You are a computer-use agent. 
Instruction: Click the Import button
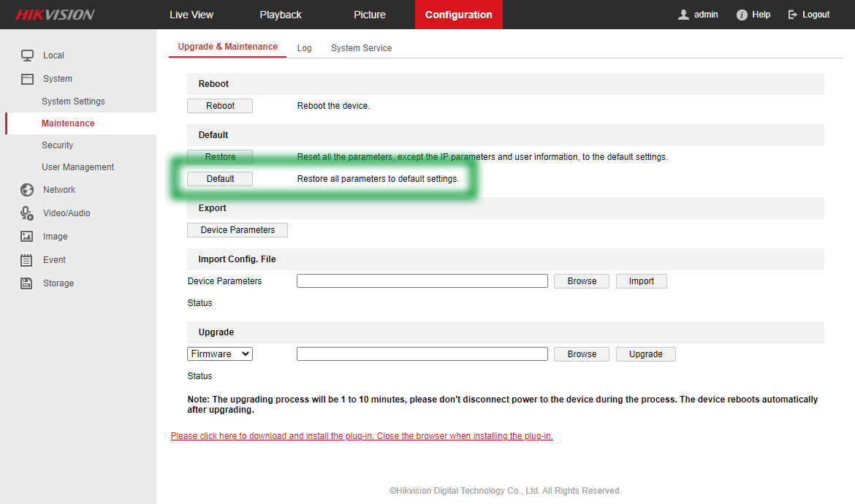click(x=642, y=281)
